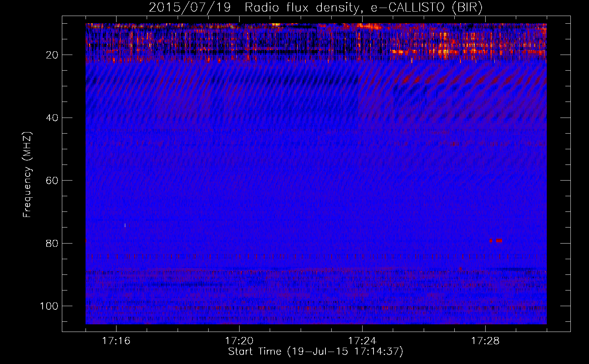The width and height of the screenshot is (589, 364).
Task: Click the '17:28' time tick label
Action: coord(485,341)
